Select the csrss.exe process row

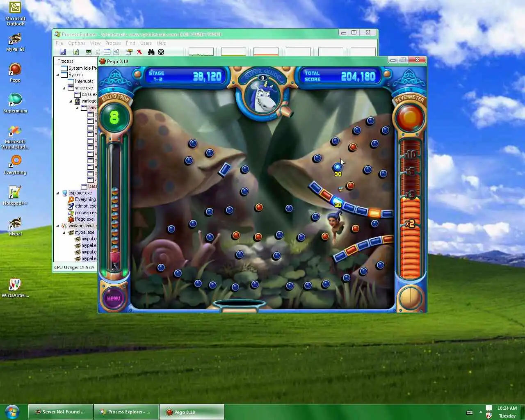click(85, 94)
